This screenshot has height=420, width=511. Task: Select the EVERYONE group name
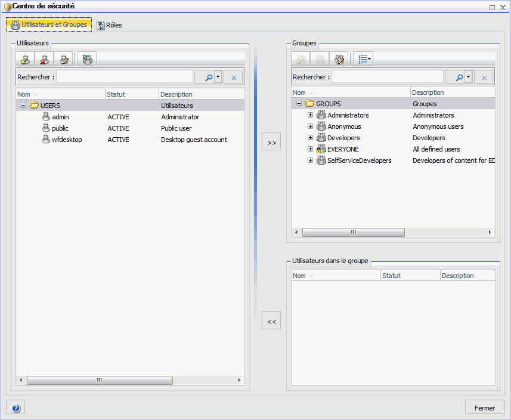pyautogui.click(x=343, y=149)
